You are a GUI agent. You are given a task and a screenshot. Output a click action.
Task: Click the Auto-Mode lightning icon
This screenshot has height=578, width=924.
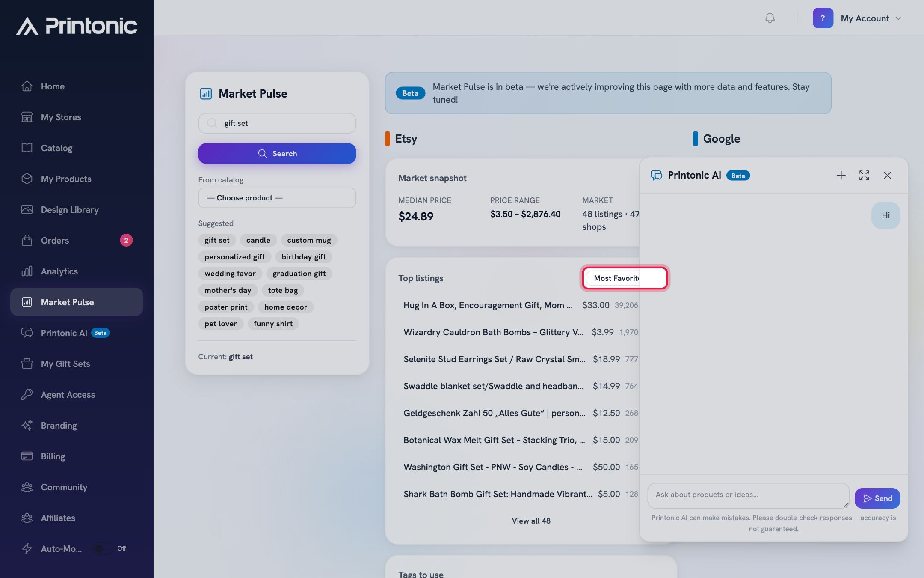coord(27,548)
